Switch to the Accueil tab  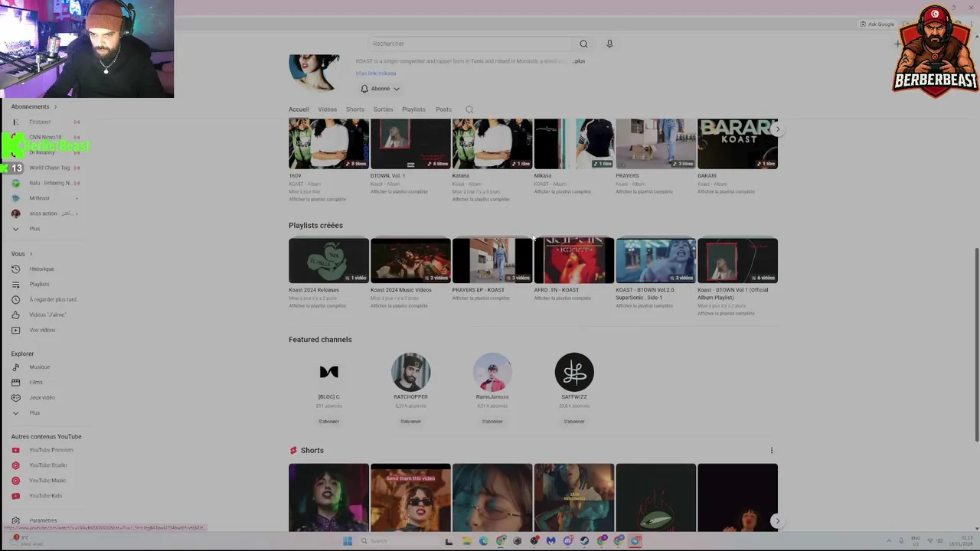click(x=299, y=109)
